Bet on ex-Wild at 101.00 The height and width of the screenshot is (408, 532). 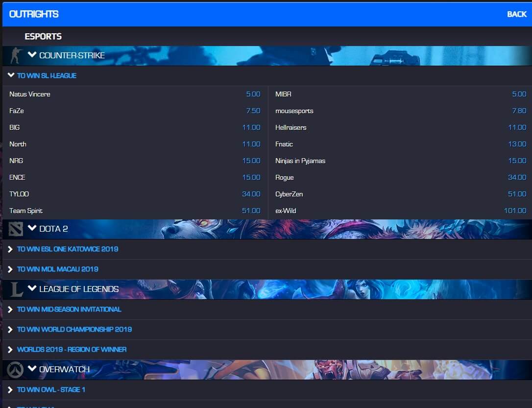(x=515, y=211)
